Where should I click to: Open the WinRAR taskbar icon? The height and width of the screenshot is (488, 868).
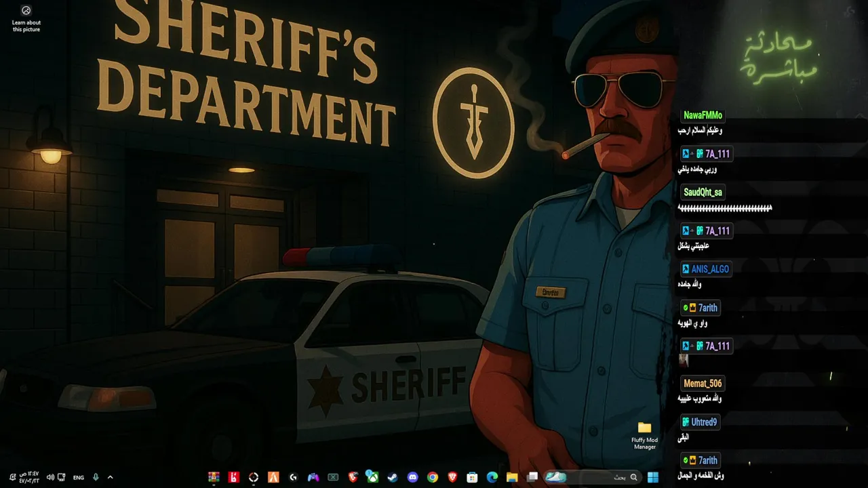tap(214, 477)
